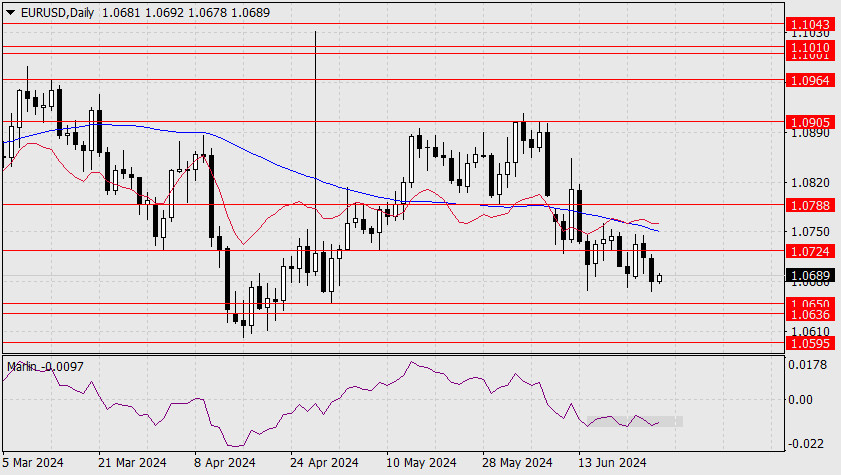Click the 1.0750 price scale value
This screenshot has width=841, height=475.
(x=810, y=232)
